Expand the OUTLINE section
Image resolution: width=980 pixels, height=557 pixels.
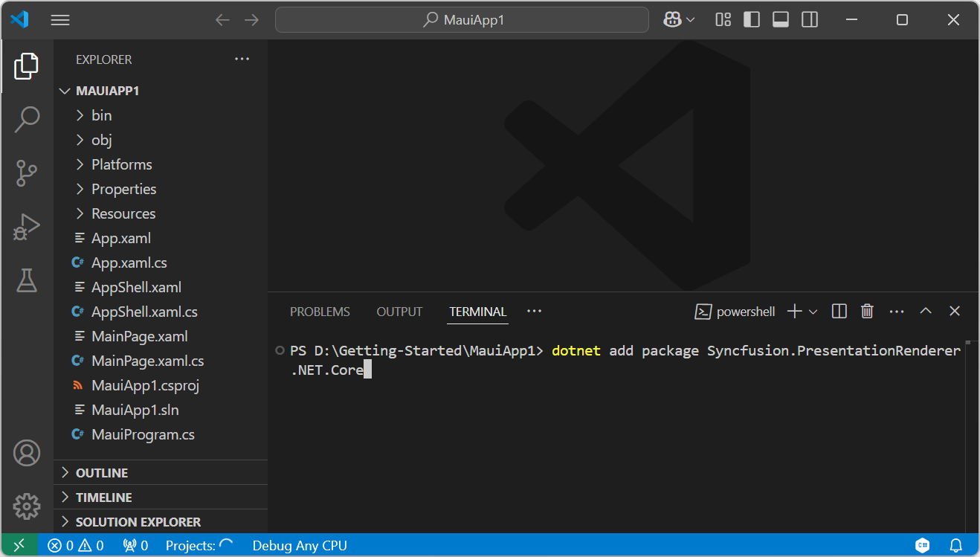click(161, 473)
